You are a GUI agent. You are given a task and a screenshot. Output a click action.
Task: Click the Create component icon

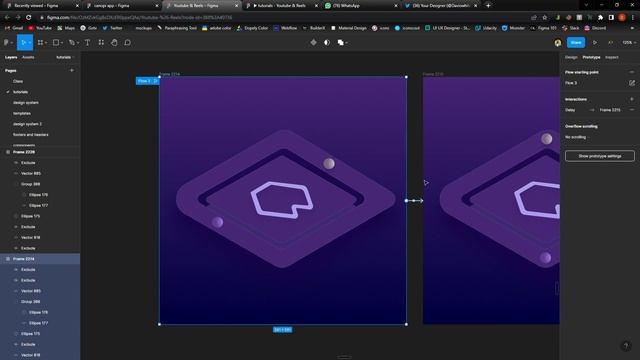313,42
